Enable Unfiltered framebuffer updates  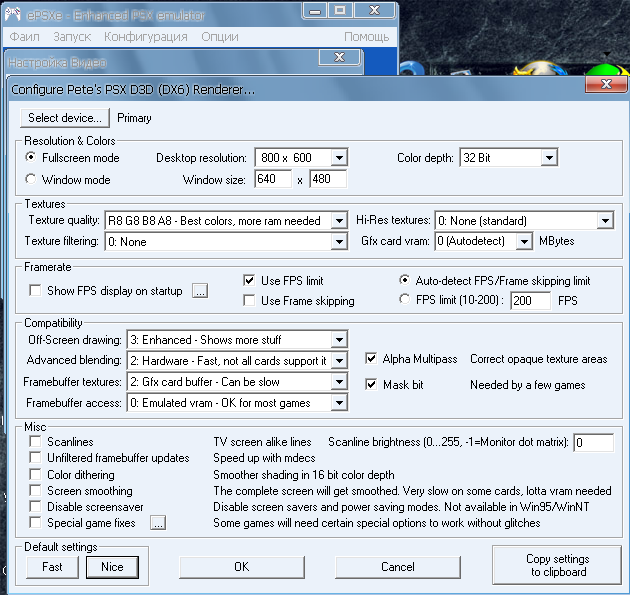35,458
